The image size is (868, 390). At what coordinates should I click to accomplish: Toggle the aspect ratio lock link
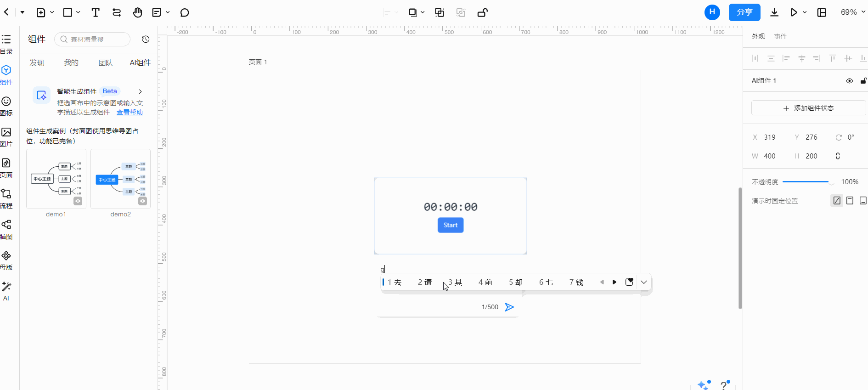click(838, 156)
